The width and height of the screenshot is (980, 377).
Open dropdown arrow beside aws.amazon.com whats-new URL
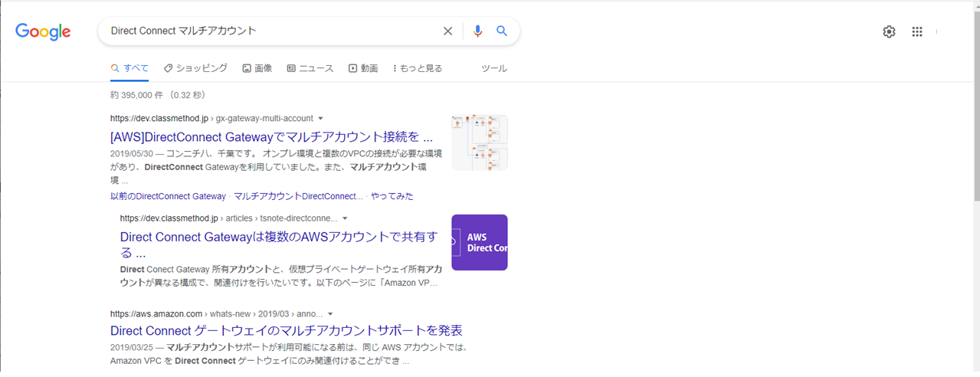[330, 313]
